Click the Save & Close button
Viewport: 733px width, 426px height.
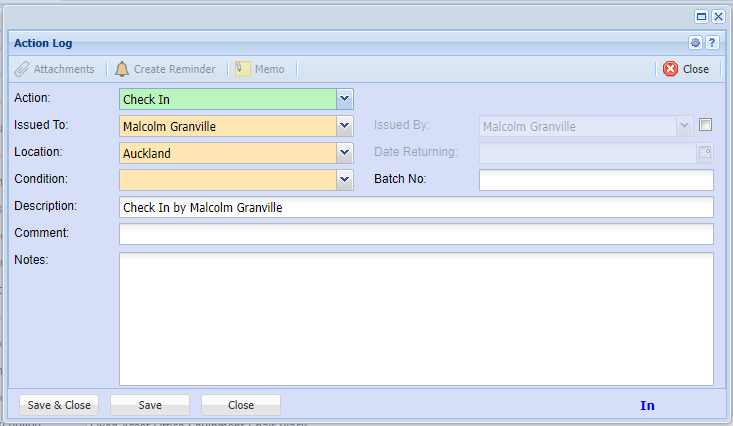59,405
